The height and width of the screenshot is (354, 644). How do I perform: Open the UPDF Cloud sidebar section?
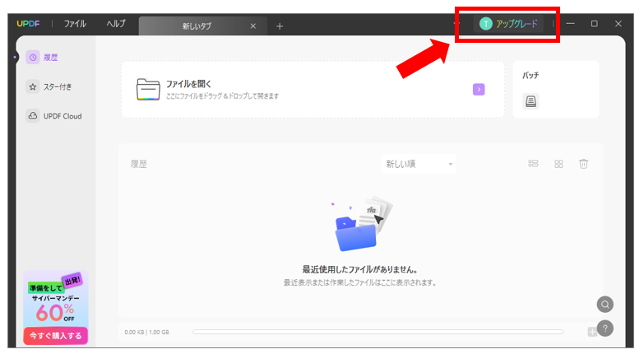tap(54, 116)
